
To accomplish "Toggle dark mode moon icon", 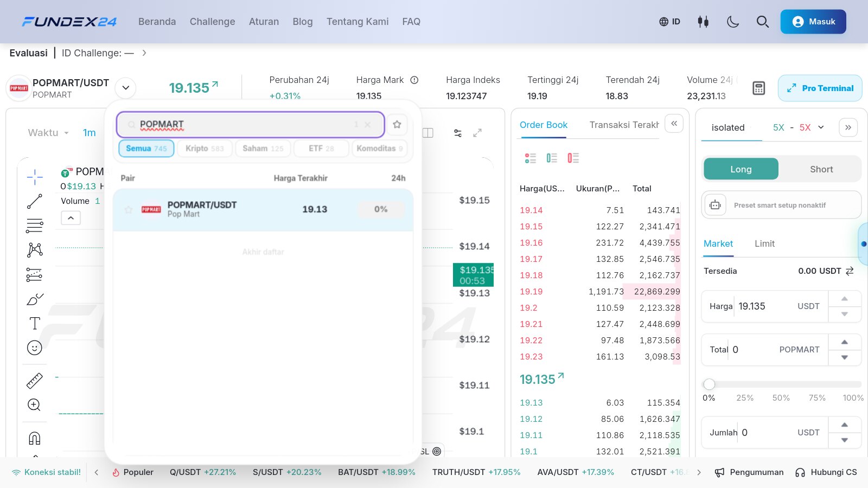I will [733, 22].
